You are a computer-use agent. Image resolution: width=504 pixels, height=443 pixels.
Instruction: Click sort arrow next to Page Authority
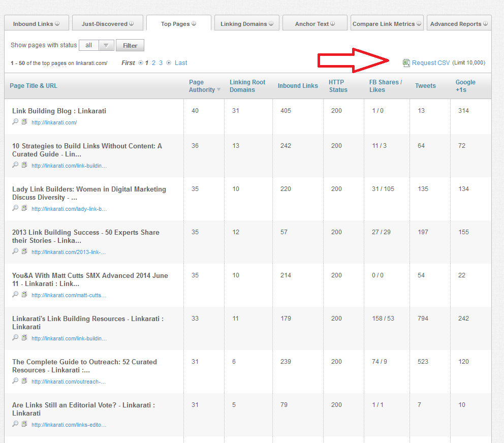point(219,89)
